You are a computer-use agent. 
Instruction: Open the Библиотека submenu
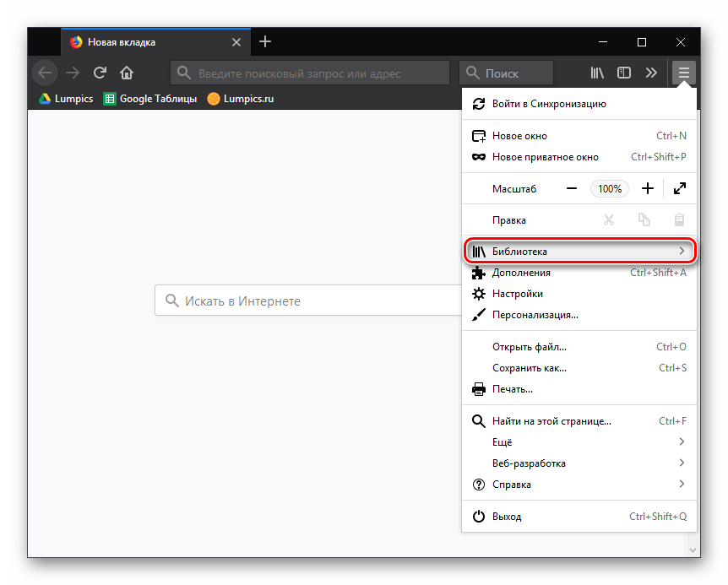click(579, 252)
